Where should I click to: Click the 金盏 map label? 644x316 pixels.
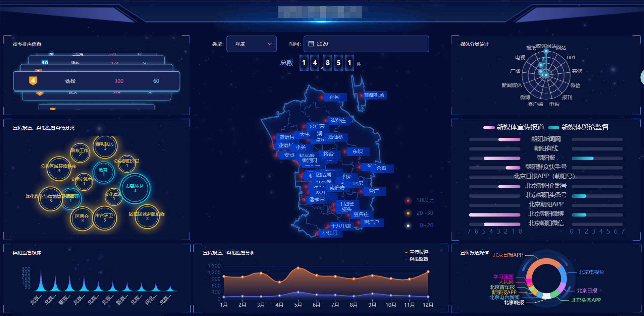tap(381, 168)
